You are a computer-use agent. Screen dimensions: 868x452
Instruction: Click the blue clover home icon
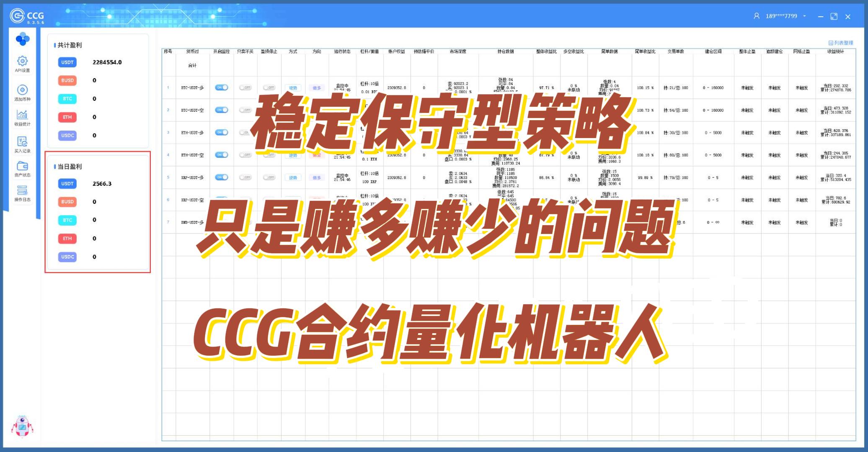click(22, 39)
